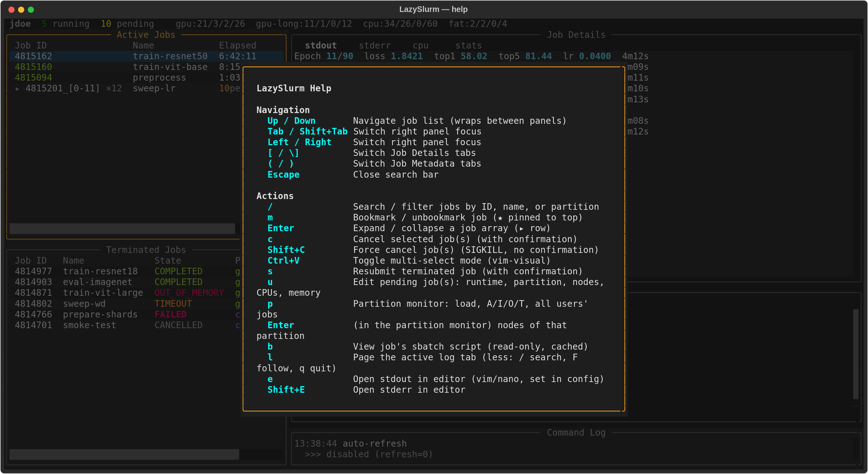Click the 'Bookmark / unbookmark job' help description
Image resolution: width=868 pixels, height=474 pixels.
click(468, 217)
